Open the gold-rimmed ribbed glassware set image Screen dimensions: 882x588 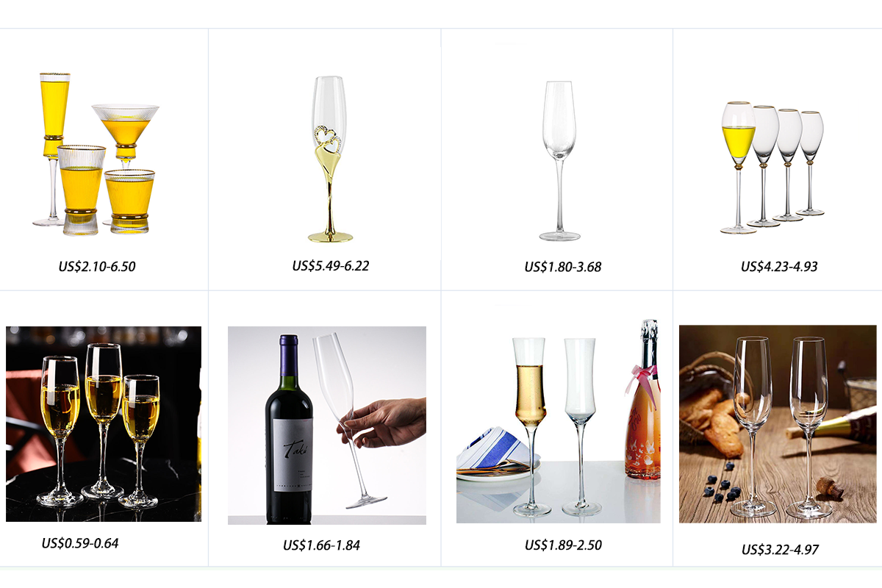(x=96, y=153)
